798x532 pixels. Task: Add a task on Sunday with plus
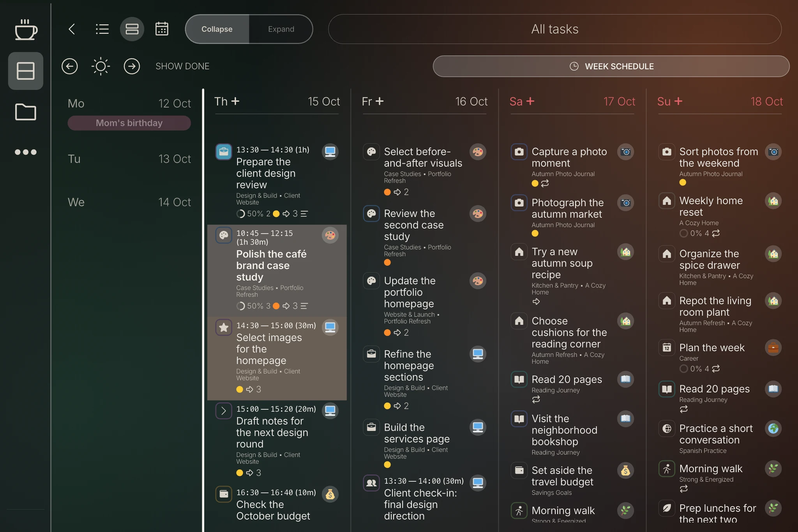(x=678, y=101)
